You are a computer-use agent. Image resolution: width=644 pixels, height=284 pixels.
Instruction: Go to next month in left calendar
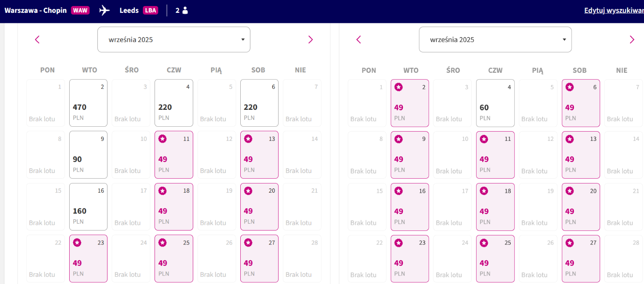310,39
